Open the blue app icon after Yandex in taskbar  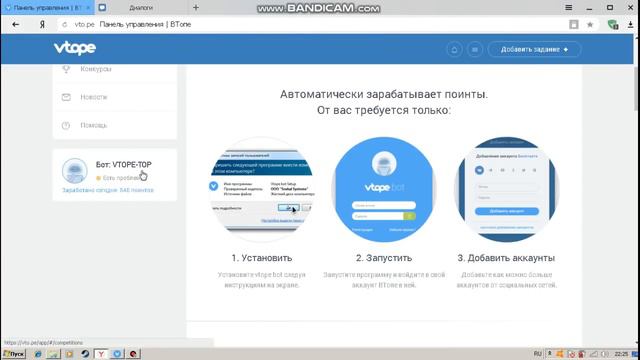pos(117,354)
